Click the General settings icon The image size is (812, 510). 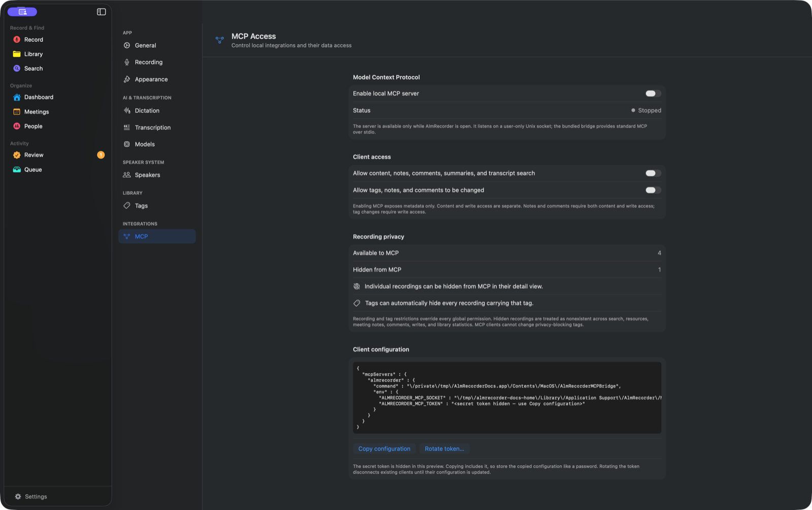(127, 45)
